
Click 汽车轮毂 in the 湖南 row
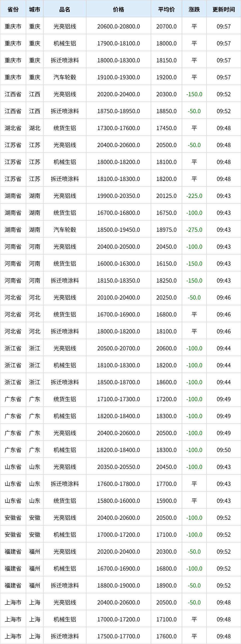coord(65,230)
